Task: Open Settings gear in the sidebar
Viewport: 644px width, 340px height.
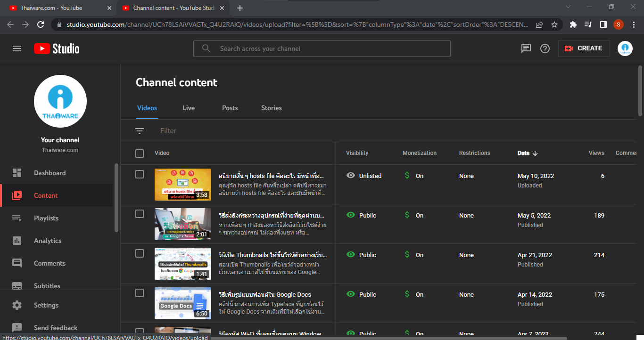Action: pyautogui.click(x=46, y=305)
